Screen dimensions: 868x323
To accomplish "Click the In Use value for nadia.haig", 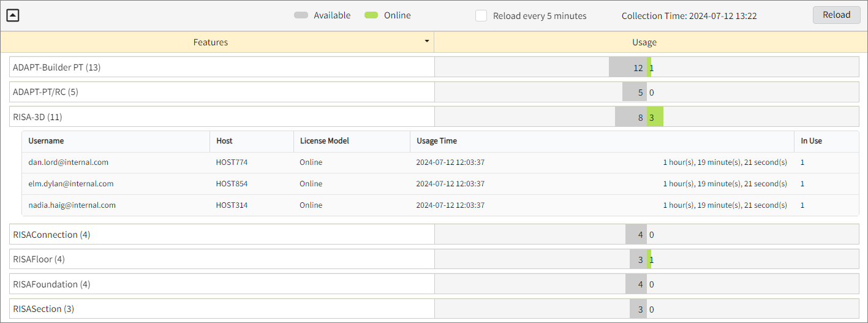I will coord(802,205).
